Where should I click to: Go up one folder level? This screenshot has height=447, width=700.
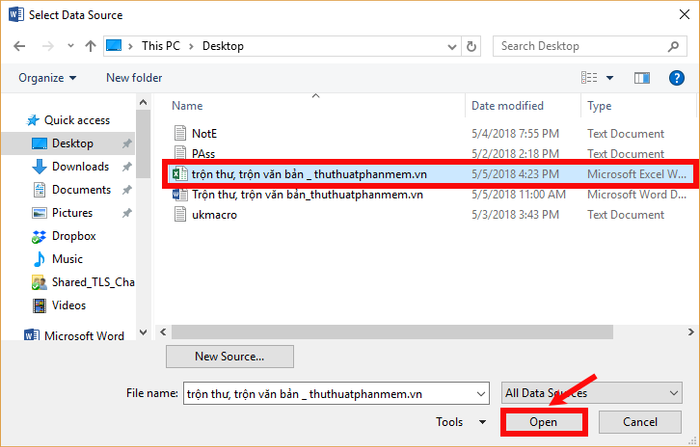[91, 46]
